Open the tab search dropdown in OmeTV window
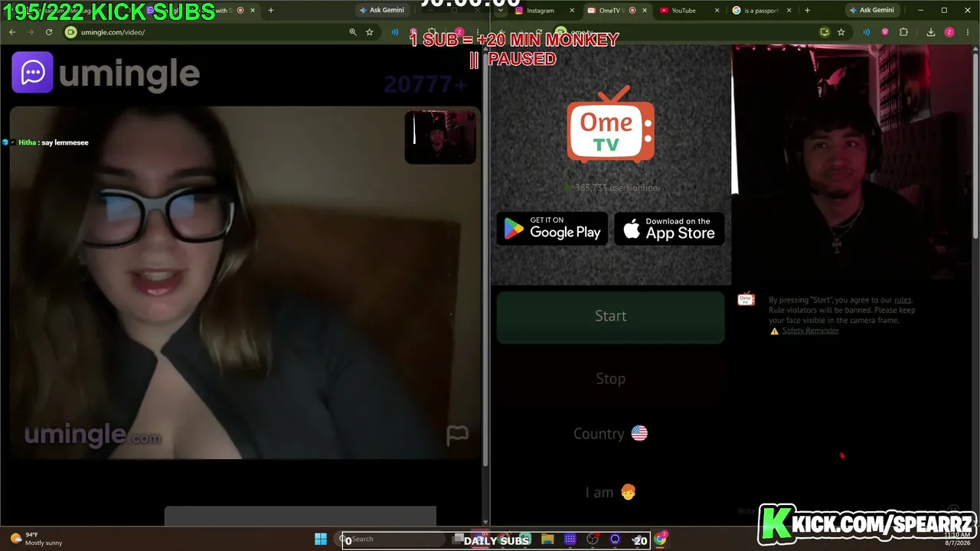Viewport: 980px width, 551px height. tap(501, 11)
